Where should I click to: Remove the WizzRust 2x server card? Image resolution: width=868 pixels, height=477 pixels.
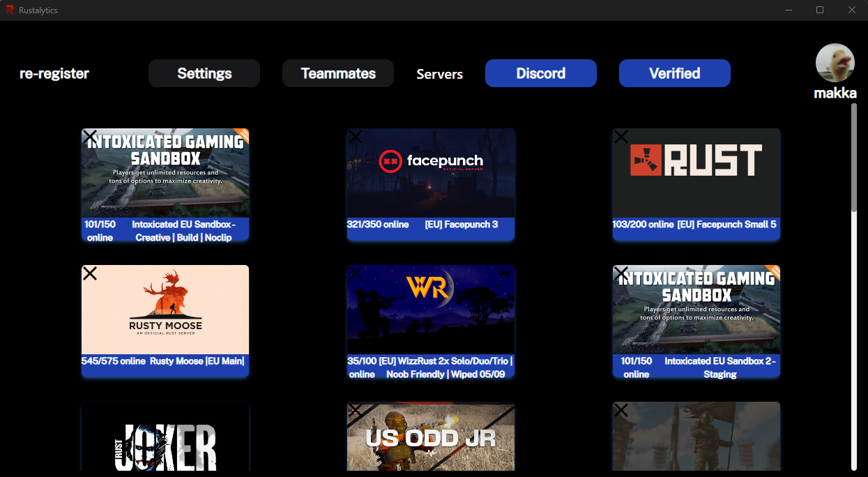click(356, 273)
